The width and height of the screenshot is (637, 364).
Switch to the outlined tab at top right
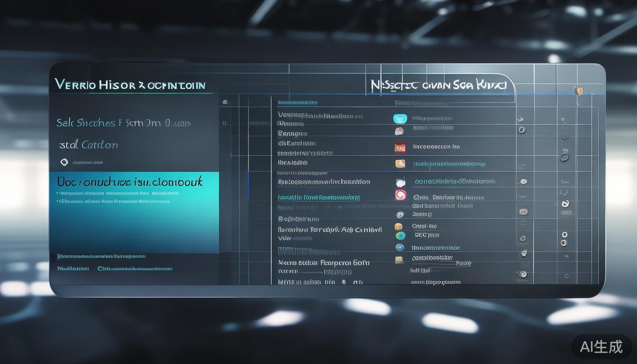click(x=439, y=85)
